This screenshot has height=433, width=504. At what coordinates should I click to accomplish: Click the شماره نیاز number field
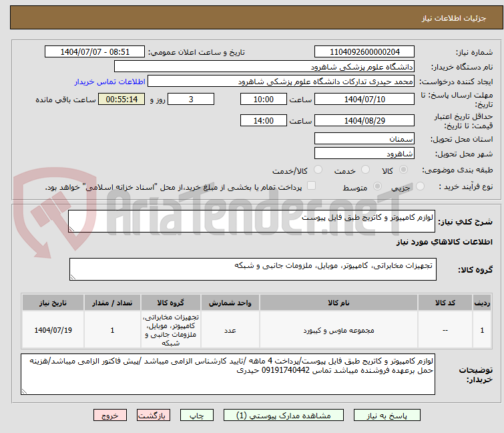click(x=364, y=52)
